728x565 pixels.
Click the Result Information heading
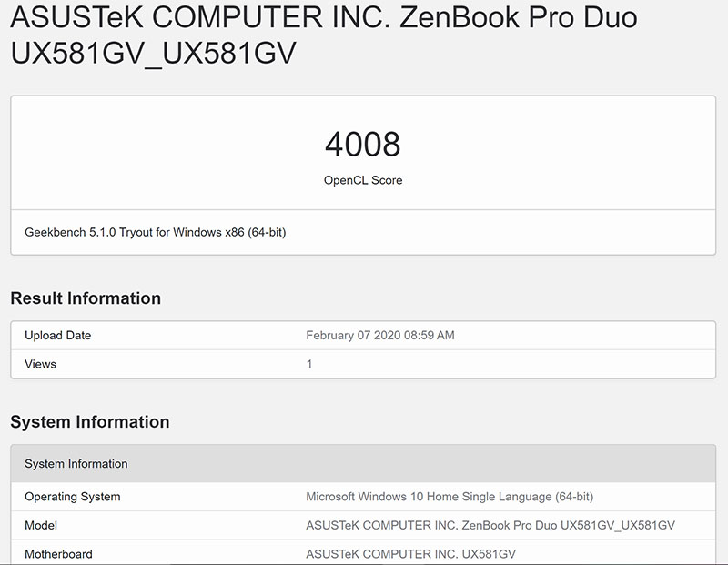[86, 298]
